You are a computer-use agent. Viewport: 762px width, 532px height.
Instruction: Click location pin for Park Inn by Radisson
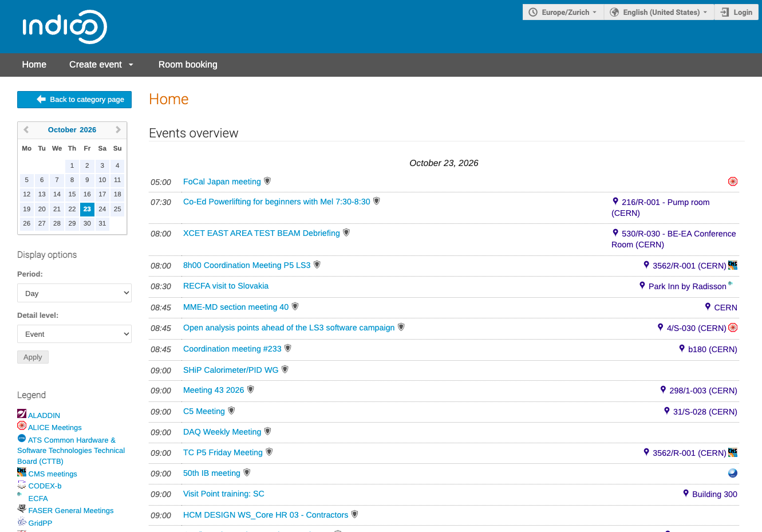point(642,285)
